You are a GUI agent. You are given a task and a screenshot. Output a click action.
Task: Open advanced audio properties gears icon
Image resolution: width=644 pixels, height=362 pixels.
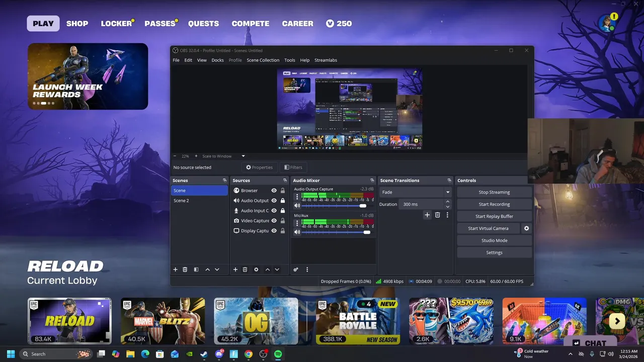[296, 269]
